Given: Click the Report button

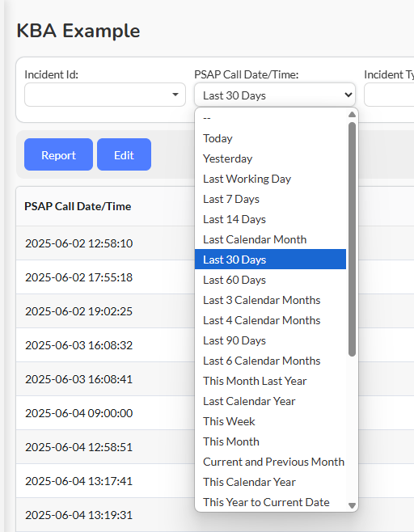Looking at the screenshot, I should click(58, 154).
